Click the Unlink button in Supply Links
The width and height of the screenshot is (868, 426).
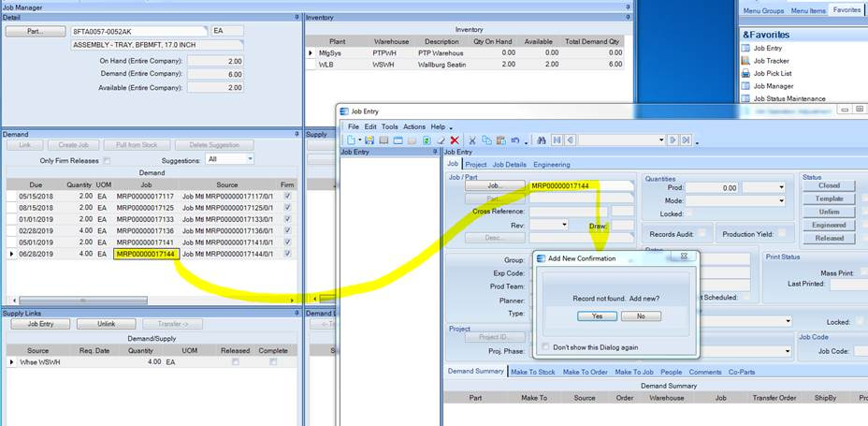pyautogui.click(x=107, y=324)
